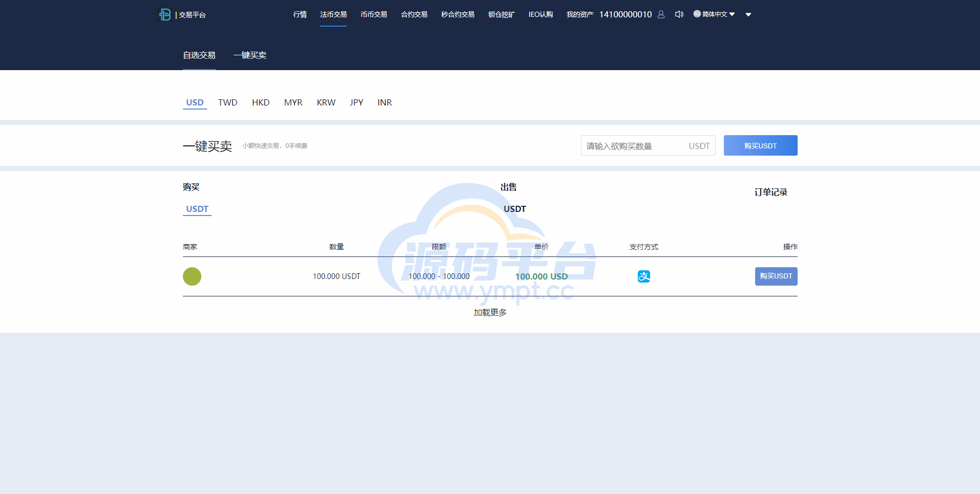Viewport: 980px width, 494px height.
Task: Click account number 14100000010
Action: [x=625, y=14]
